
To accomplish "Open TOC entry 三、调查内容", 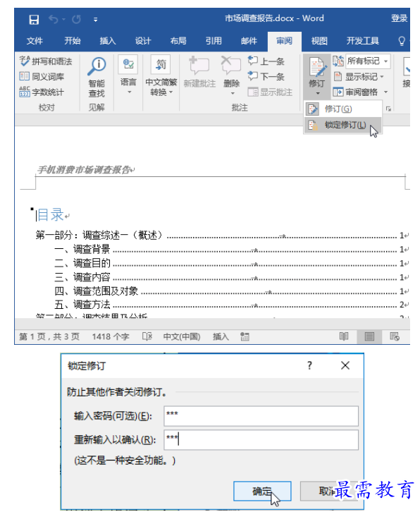I will pos(230,277).
